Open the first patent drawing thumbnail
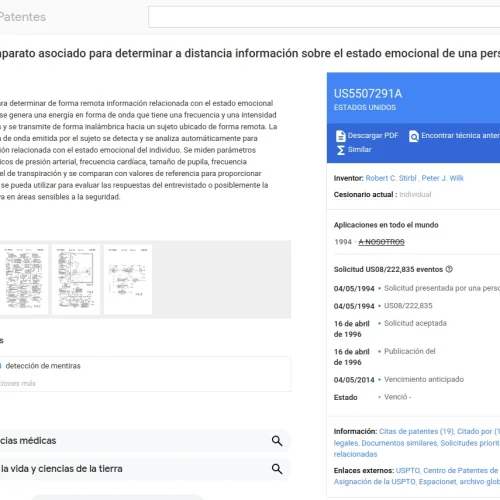The width and height of the screenshot is (500, 500). click(24, 279)
